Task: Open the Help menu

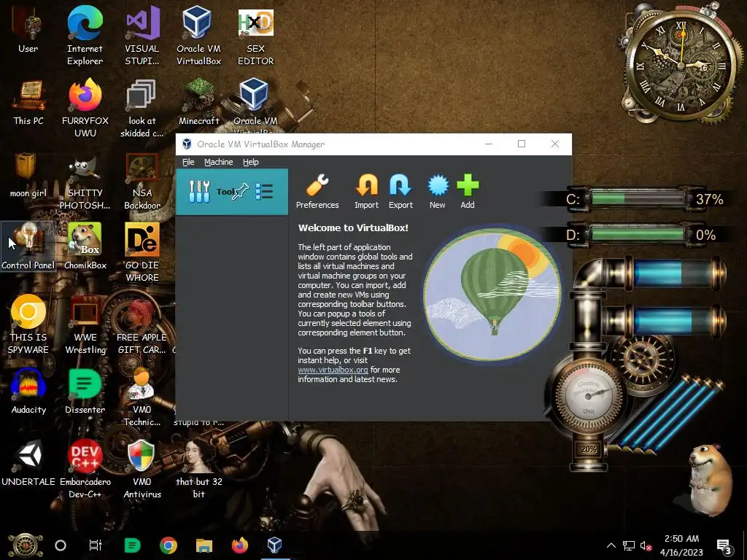Action: [251, 162]
